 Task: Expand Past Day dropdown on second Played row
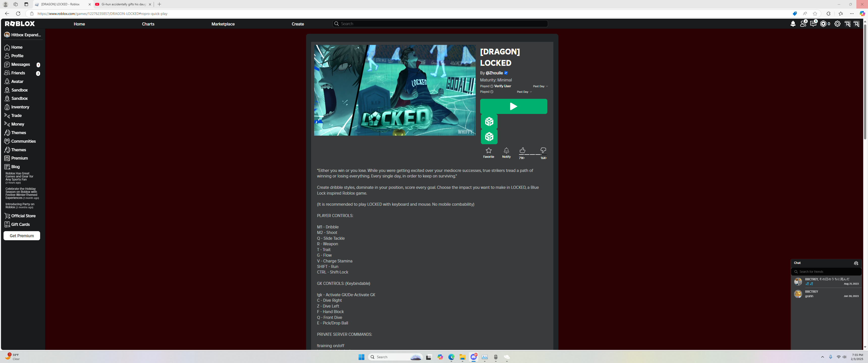click(524, 92)
